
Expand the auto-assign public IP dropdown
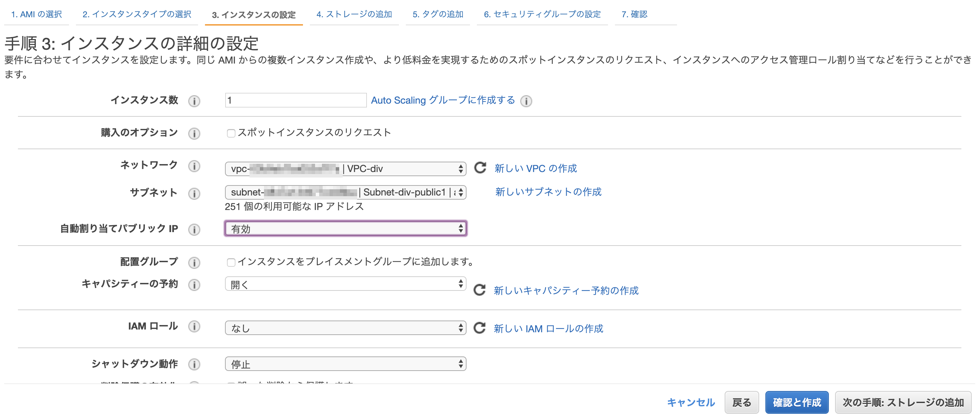pyautogui.click(x=344, y=229)
